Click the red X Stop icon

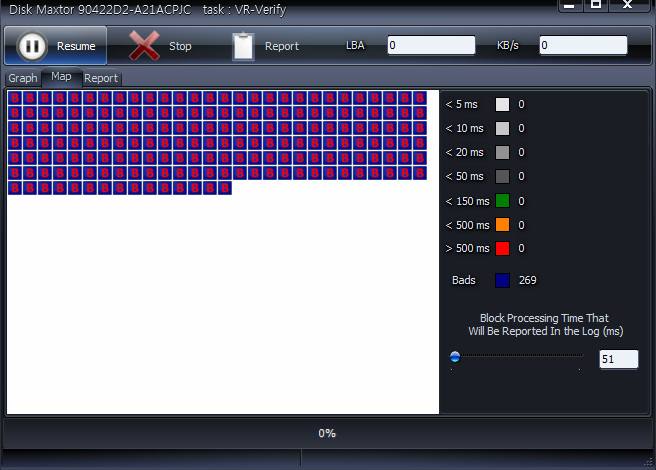click(x=144, y=46)
